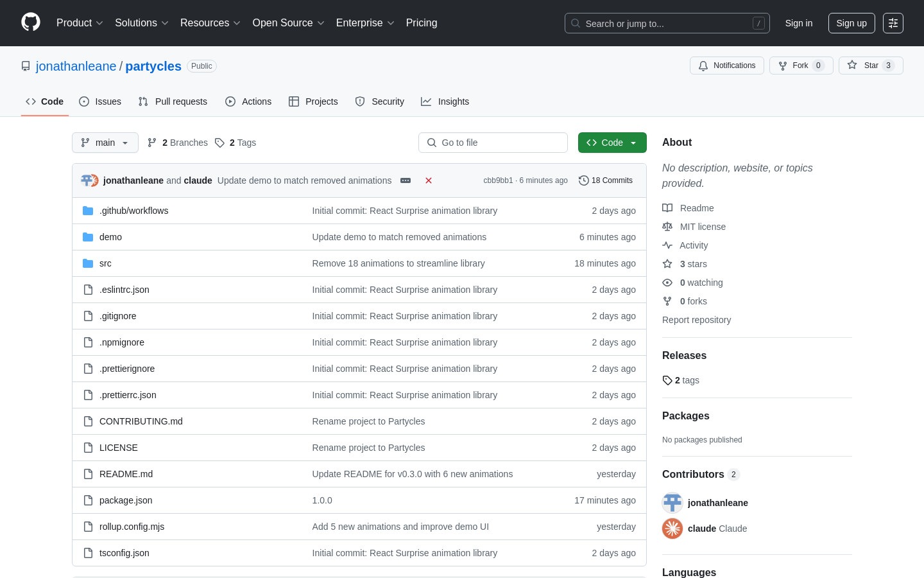Focus the Go to file field

click(493, 143)
